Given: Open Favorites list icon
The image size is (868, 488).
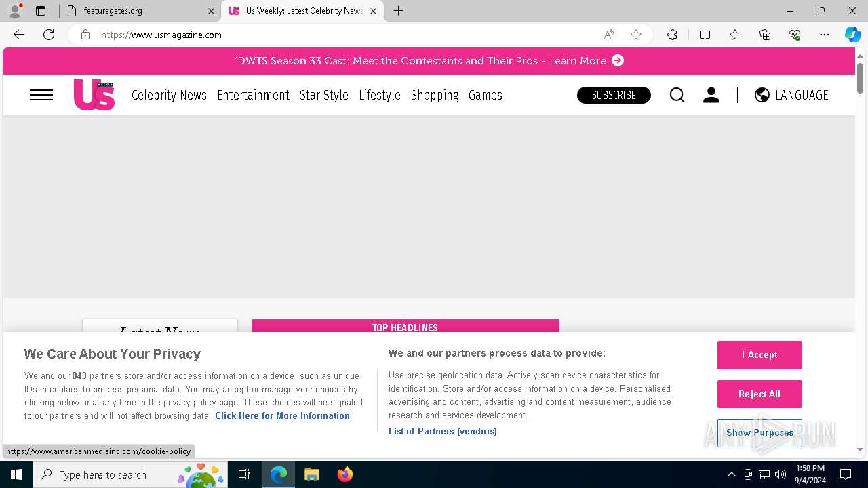Looking at the screenshot, I should pyautogui.click(x=735, y=35).
